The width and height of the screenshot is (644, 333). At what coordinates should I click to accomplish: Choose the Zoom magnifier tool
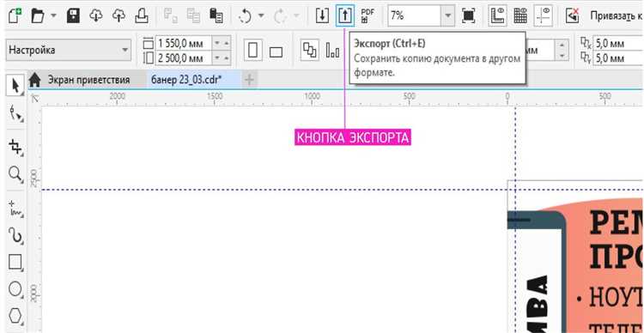coord(15,174)
